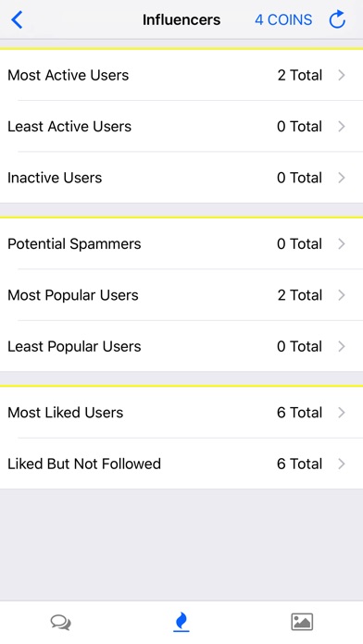Expand Potential Spammers chevron

click(341, 244)
